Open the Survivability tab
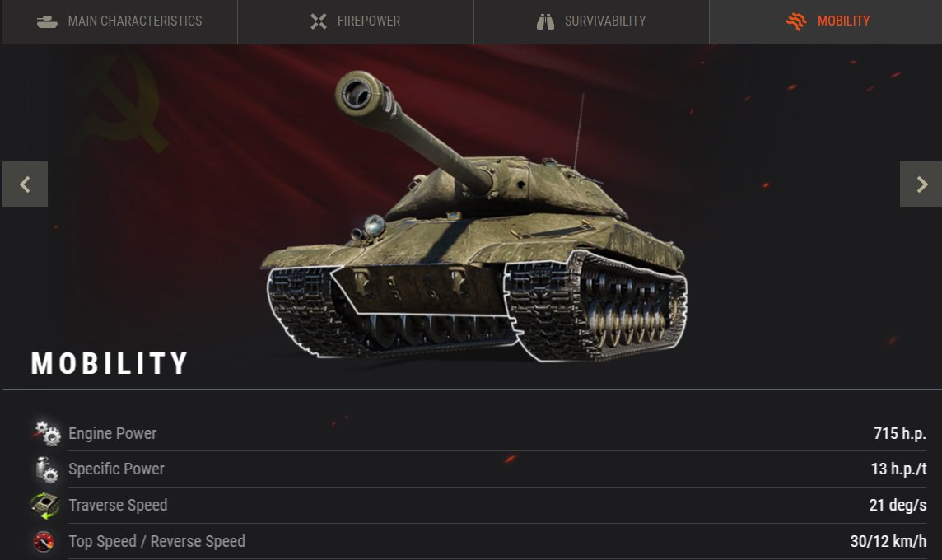This screenshot has width=942, height=560. [x=591, y=21]
